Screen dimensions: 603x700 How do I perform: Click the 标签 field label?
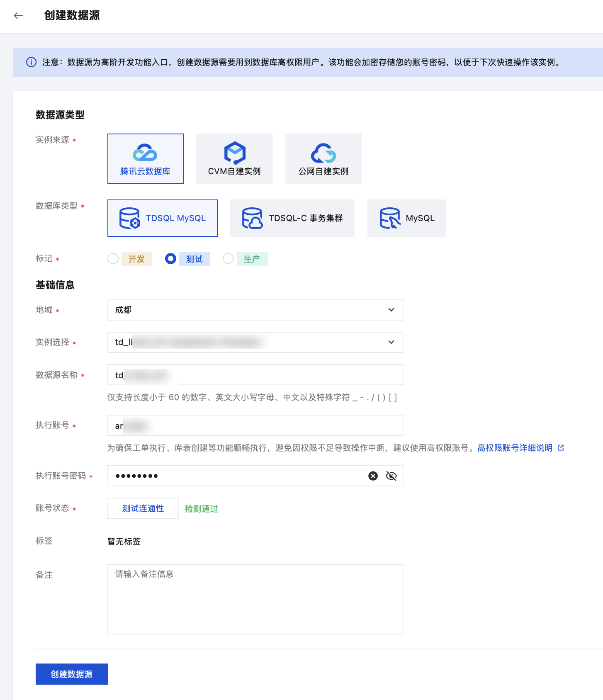tap(44, 541)
